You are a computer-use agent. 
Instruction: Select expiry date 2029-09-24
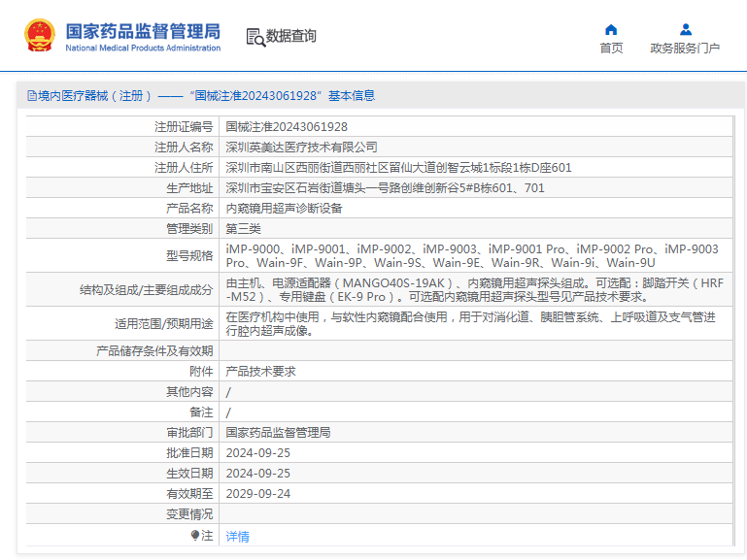tap(257, 494)
